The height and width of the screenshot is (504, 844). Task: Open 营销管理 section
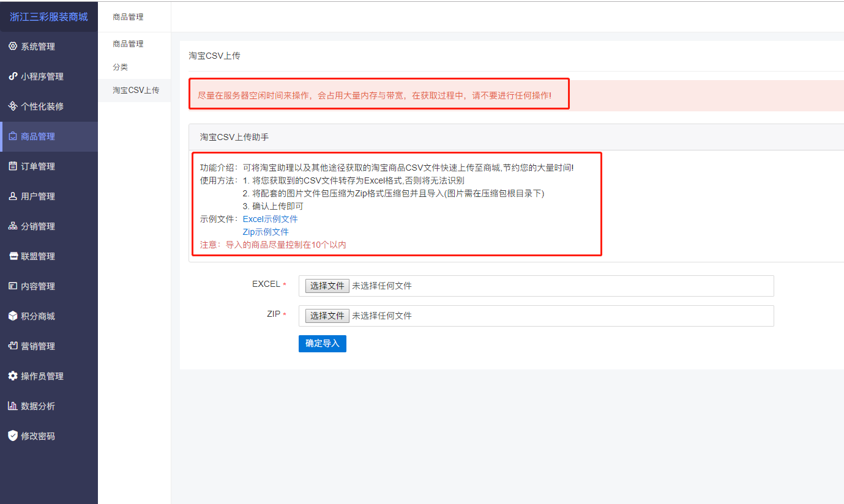click(x=49, y=346)
